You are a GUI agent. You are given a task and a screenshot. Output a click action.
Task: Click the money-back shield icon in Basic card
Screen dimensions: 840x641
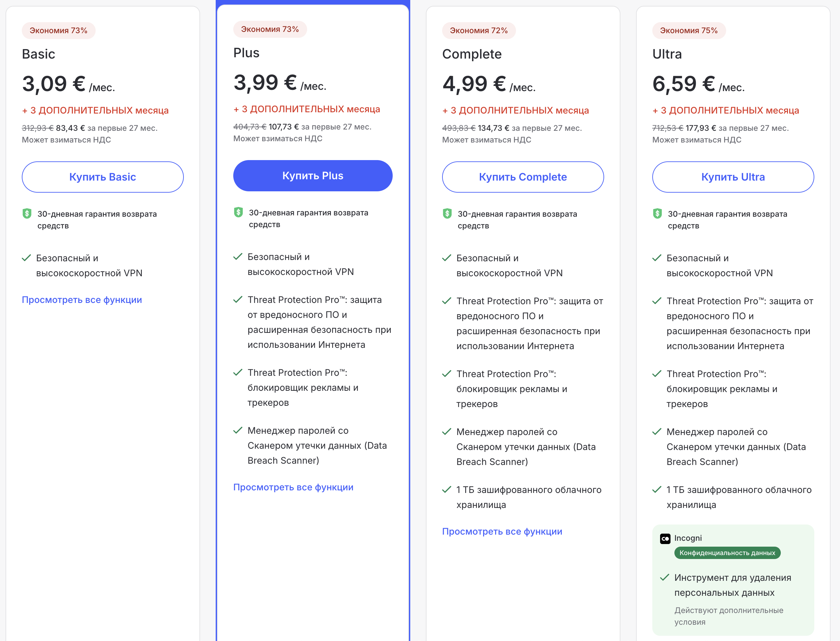(x=27, y=213)
